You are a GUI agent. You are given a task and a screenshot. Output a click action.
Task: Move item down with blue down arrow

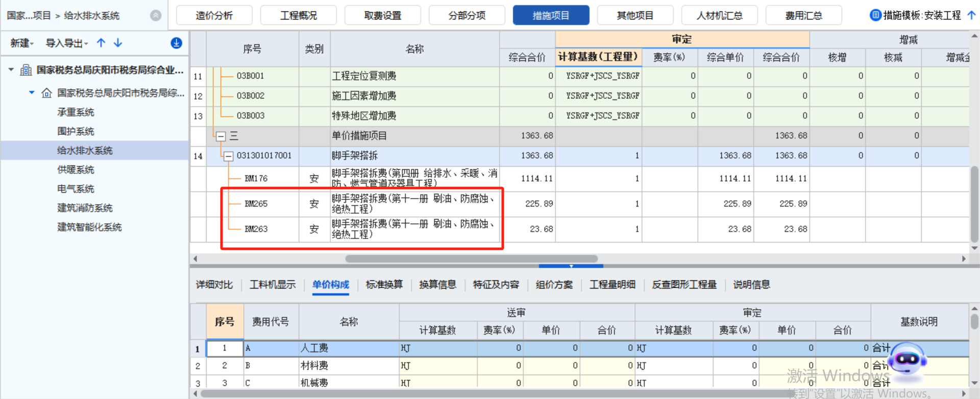click(x=118, y=43)
